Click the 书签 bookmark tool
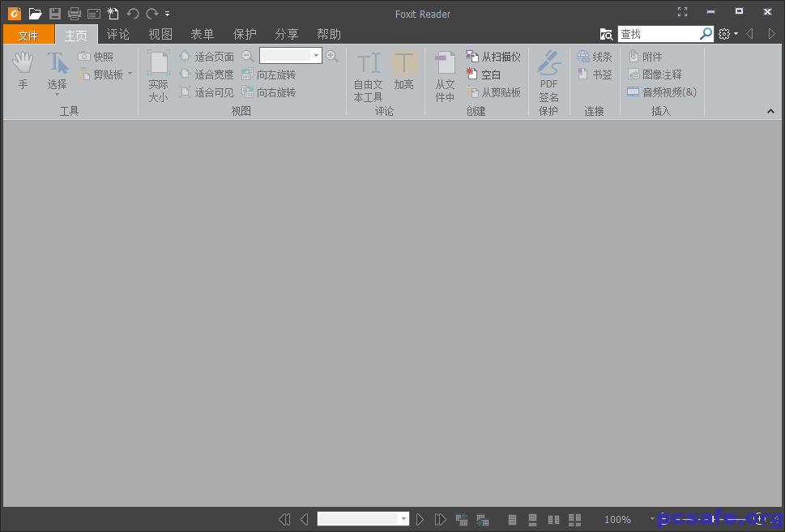This screenshot has height=532, width=785. pyautogui.click(x=595, y=74)
